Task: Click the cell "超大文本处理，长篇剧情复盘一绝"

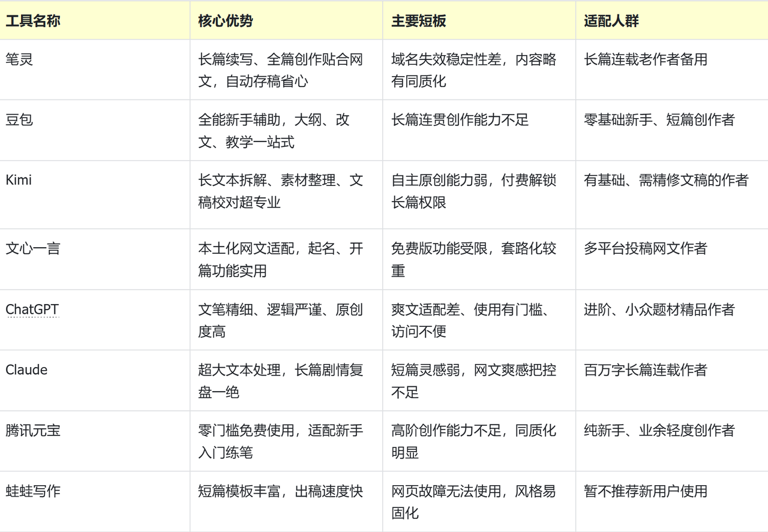Action: 287,380
